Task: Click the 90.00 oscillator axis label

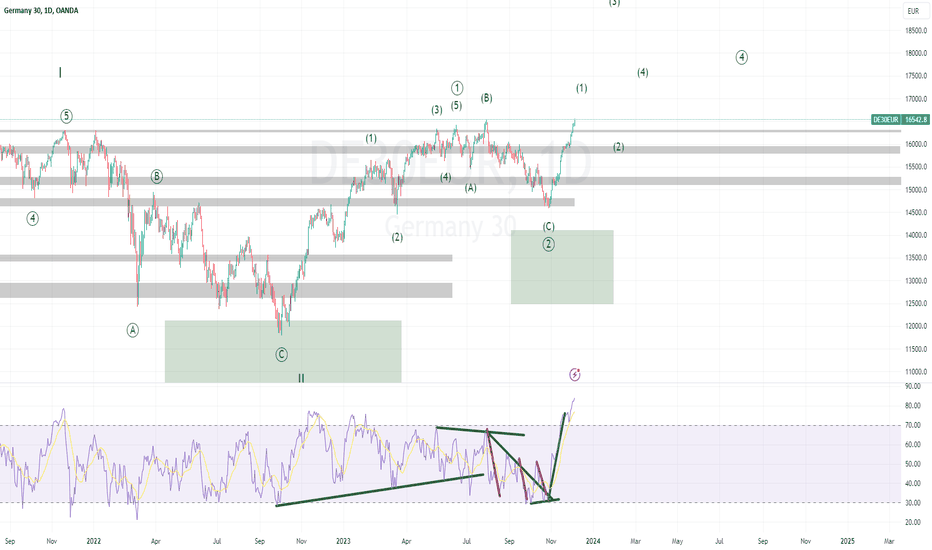Action: tap(912, 386)
